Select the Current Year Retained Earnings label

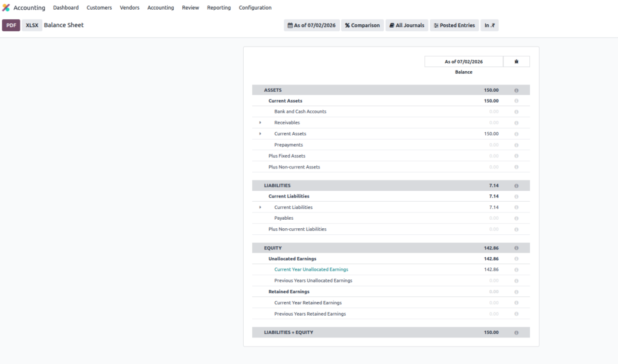(x=308, y=303)
